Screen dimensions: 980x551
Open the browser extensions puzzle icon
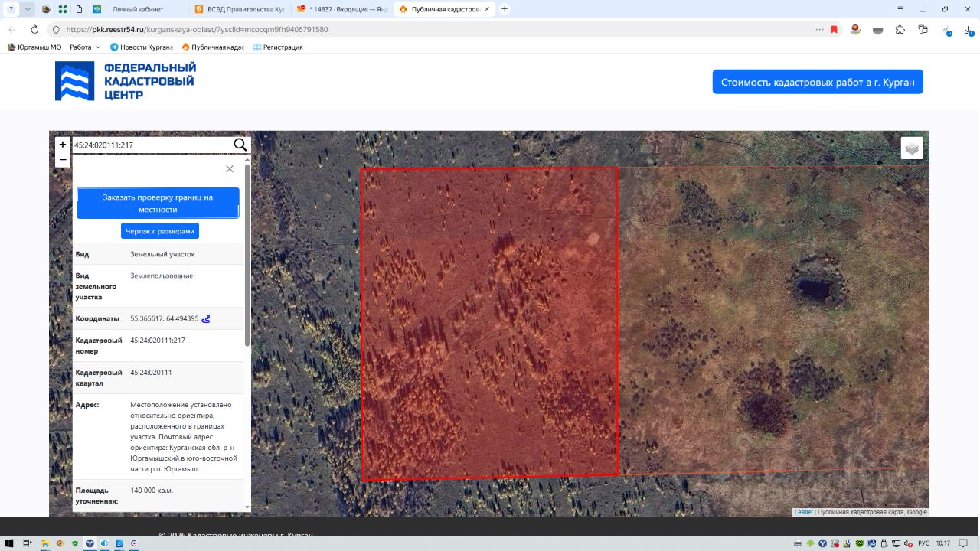pyautogui.click(x=900, y=29)
